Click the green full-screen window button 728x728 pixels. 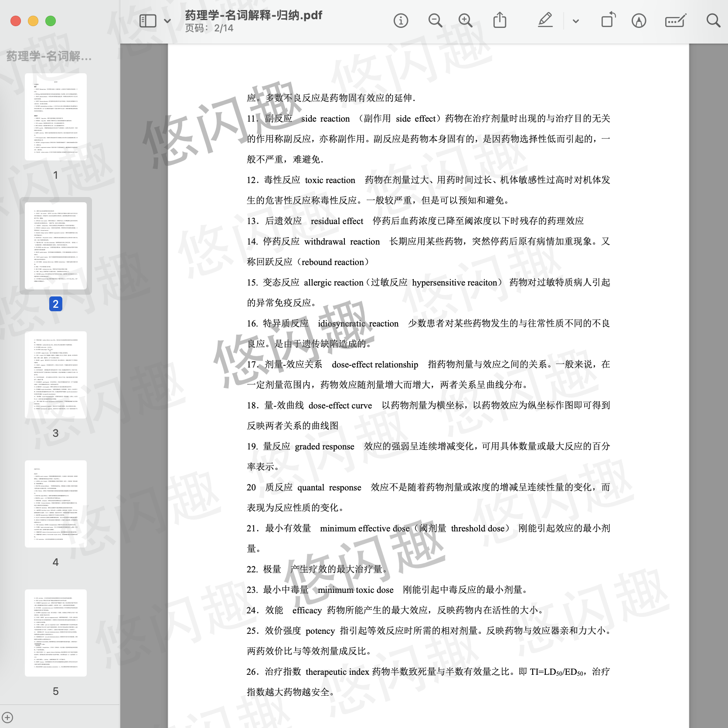click(x=51, y=21)
